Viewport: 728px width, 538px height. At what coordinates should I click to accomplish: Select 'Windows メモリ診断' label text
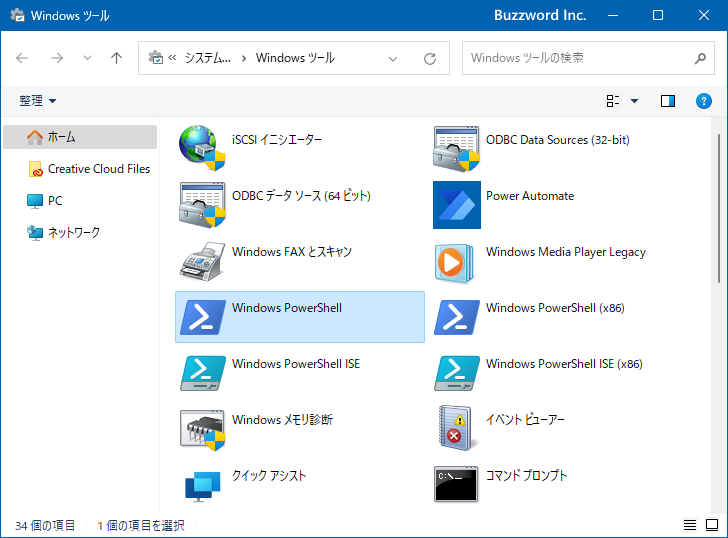point(282,420)
